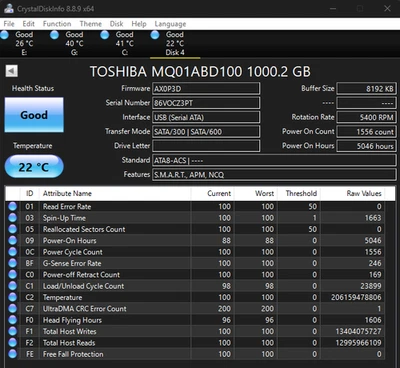Screen dimensions: 400x368
Task: Click the Transfer Mode field SATA/300 | SATA/600
Action: pos(206,132)
